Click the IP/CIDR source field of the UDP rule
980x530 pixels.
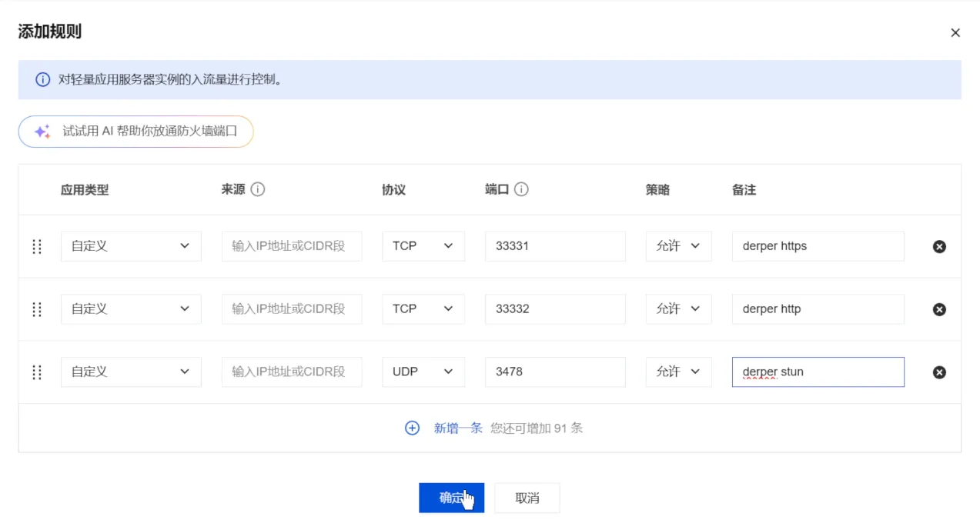click(x=291, y=372)
